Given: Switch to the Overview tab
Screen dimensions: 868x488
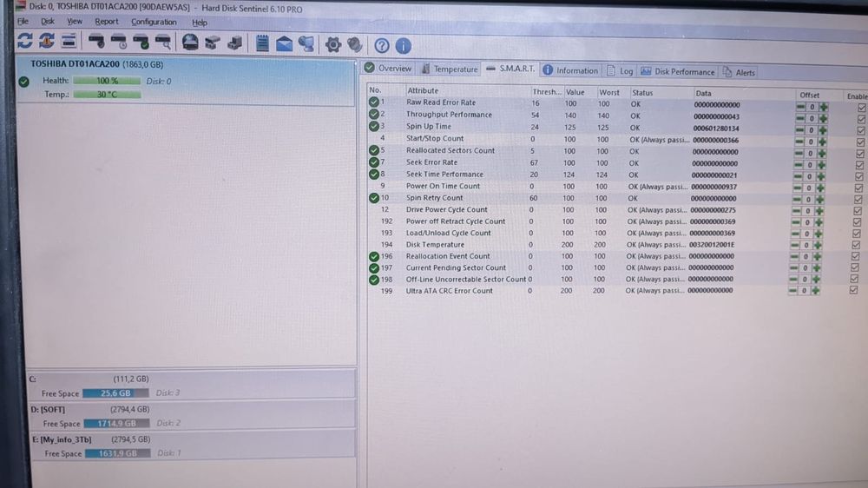Looking at the screenshot, I should click(388, 68).
